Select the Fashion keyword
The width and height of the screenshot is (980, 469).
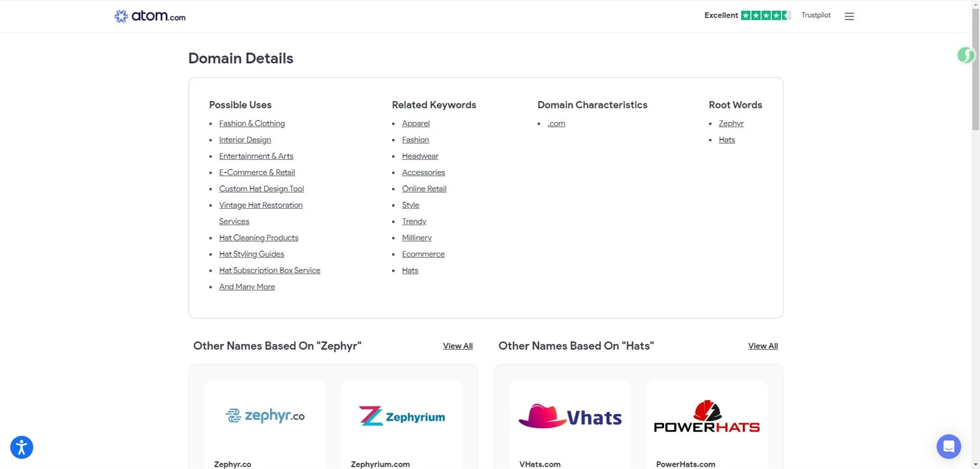[415, 140]
